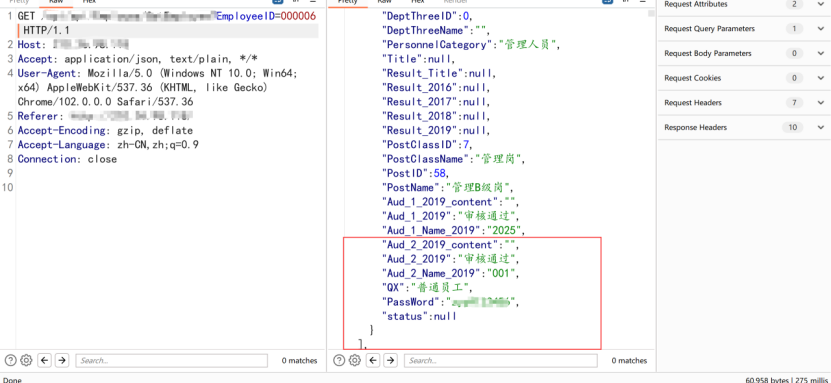Click the "DeptThreeName" response line
831x383 pixels.
click(x=436, y=30)
